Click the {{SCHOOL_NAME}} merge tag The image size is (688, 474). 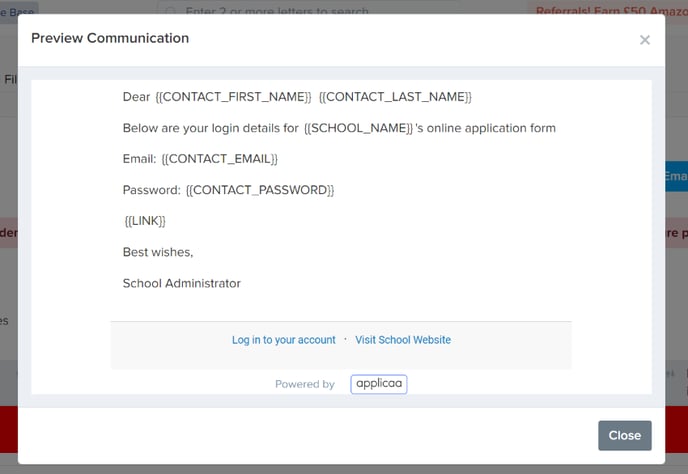[x=358, y=128]
